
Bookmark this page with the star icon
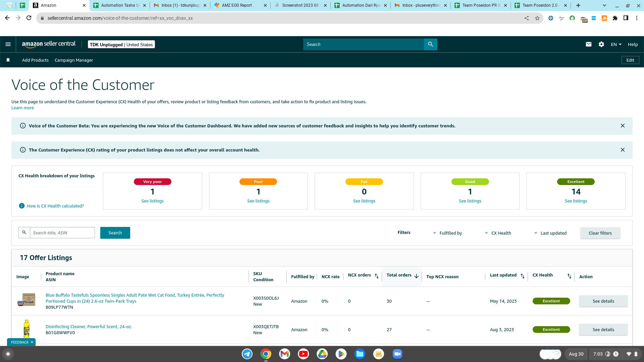pos(537,18)
